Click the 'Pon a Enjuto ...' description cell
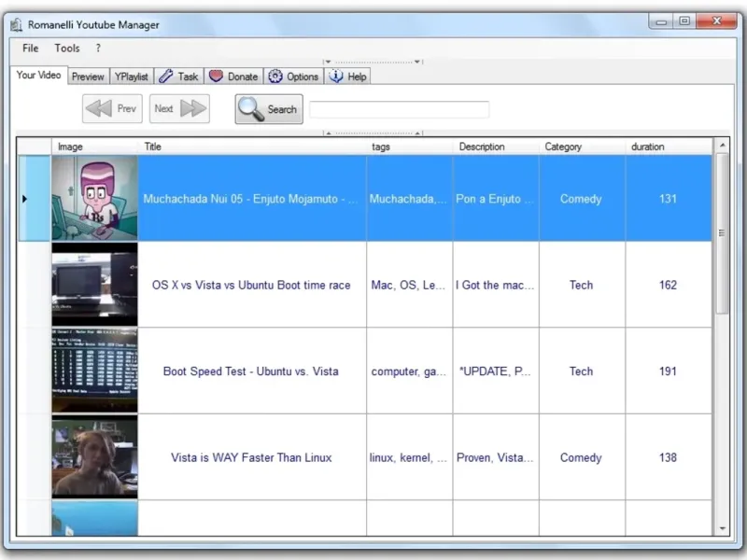Viewport: 747px width, 560px height. coord(496,199)
